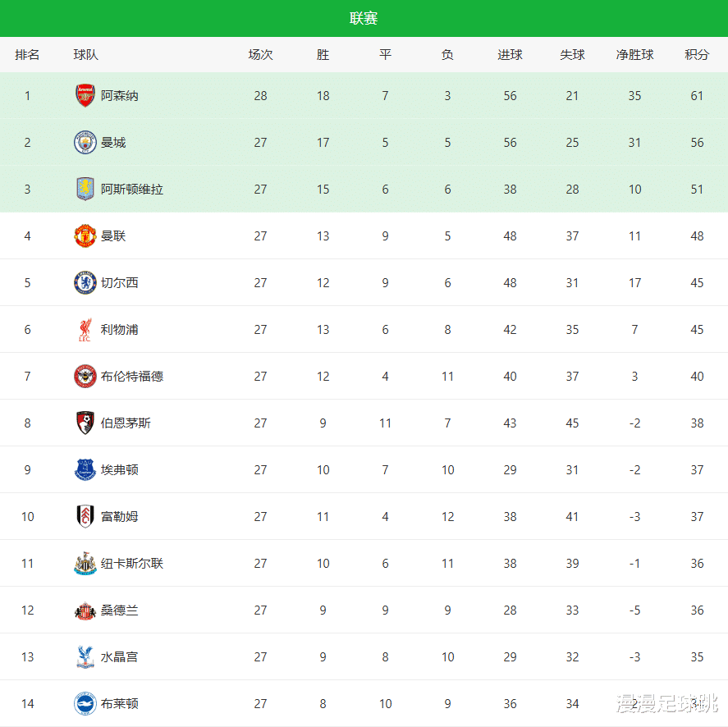The height and width of the screenshot is (727, 728).
Task: Click the 进球 column header
Action: point(510,55)
